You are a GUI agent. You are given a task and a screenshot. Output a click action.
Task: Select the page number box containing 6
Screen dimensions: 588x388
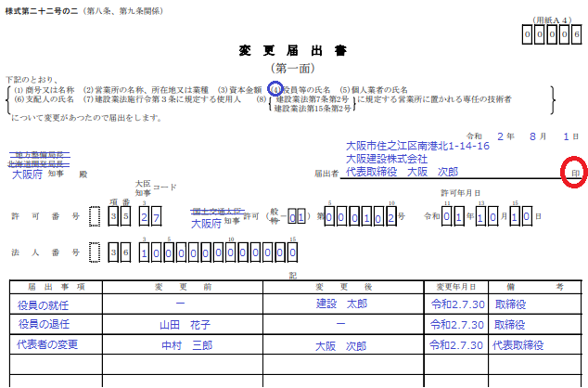point(576,34)
